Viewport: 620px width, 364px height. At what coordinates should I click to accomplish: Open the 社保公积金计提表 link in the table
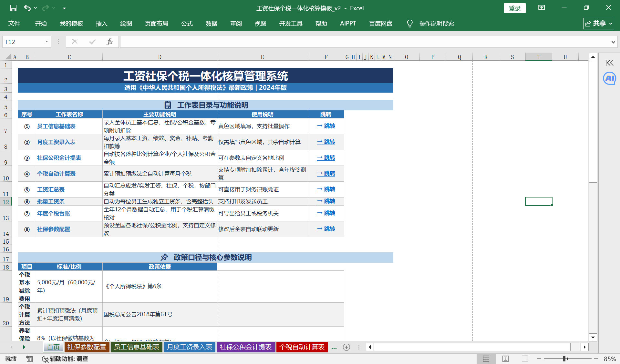(59, 158)
